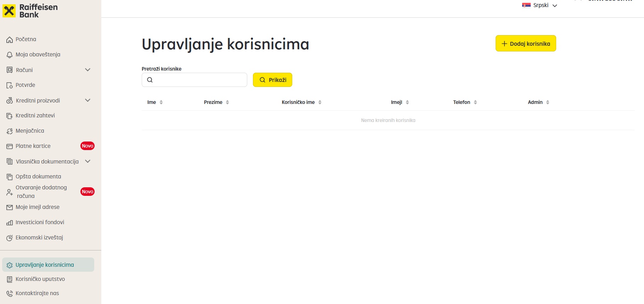Click the Moje imejl adrese envelope icon
644x304 pixels.
point(10,208)
